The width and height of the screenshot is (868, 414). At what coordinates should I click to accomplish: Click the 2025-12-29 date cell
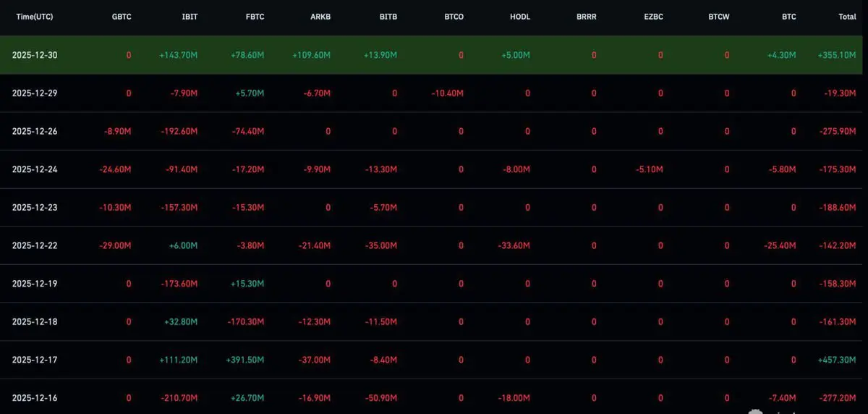35,93
